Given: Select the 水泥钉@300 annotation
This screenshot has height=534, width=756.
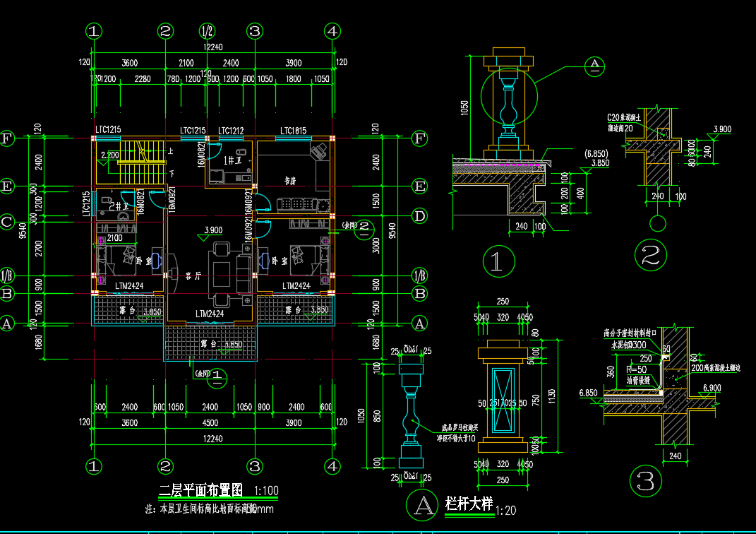Looking at the screenshot, I should pos(629,345).
